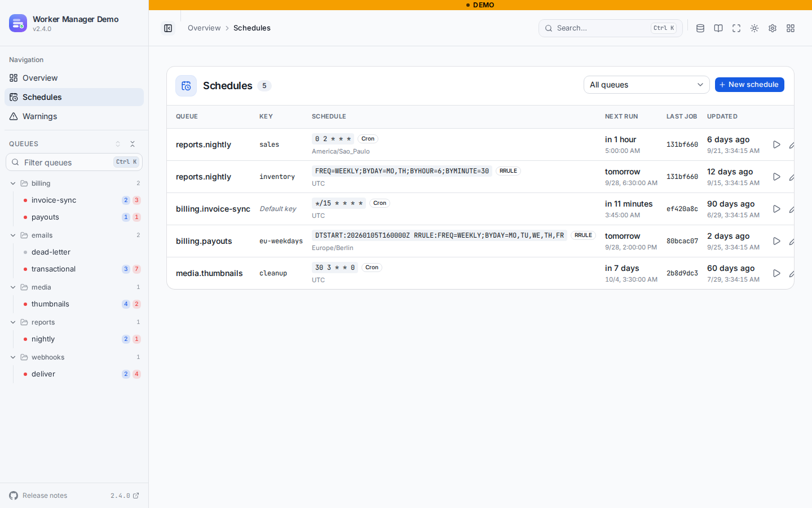
Task: Open Warnings in the navigation sidebar
Action: pos(74,116)
